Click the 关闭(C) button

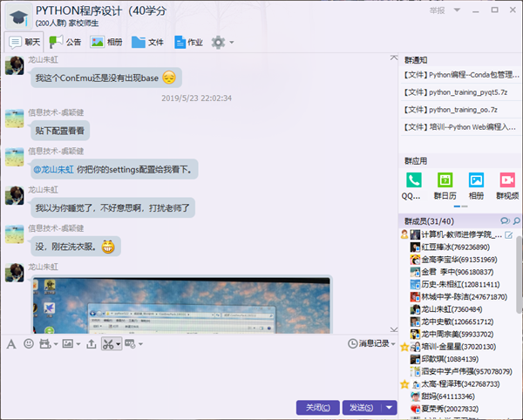click(x=318, y=407)
